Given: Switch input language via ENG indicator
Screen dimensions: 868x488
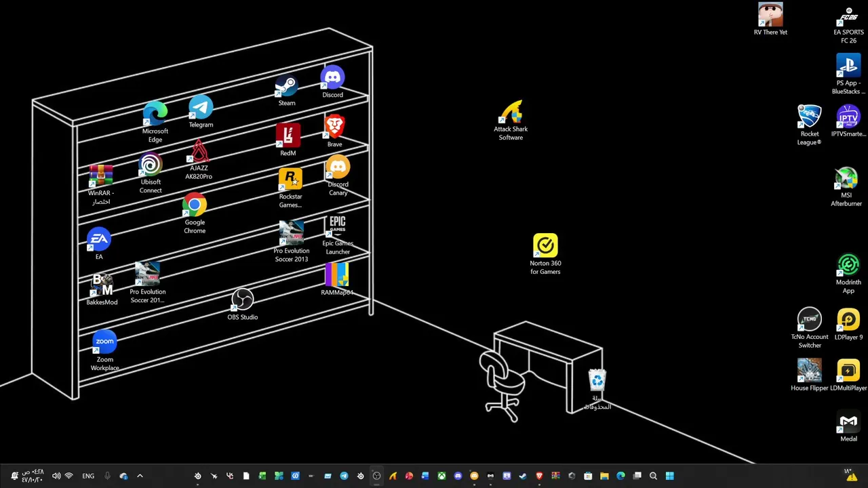Looking at the screenshot, I should click(88, 476).
